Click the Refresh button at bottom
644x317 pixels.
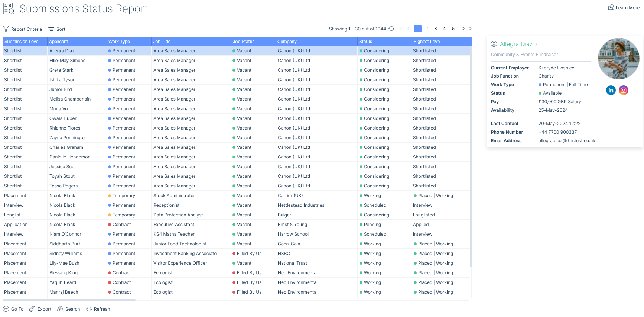click(98, 309)
